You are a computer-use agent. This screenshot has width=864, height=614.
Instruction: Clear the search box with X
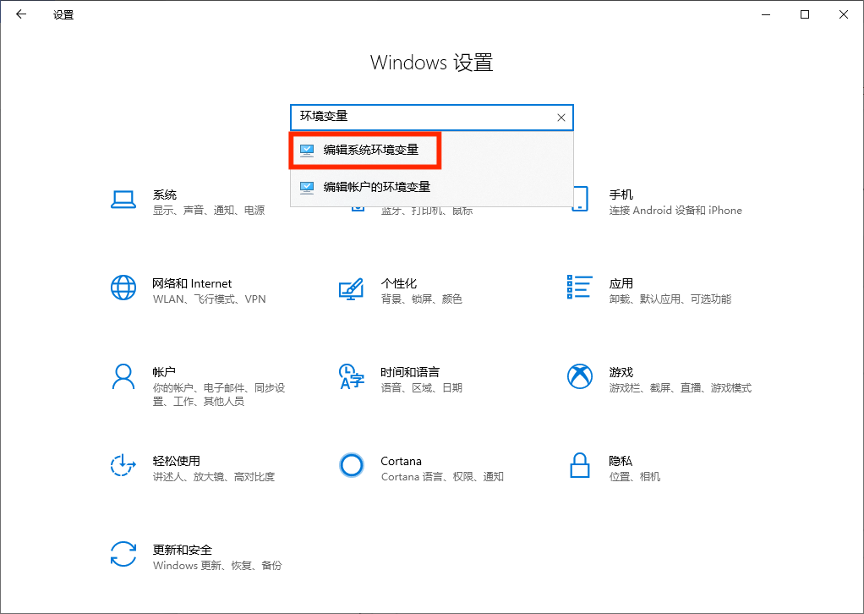pos(561,118)
